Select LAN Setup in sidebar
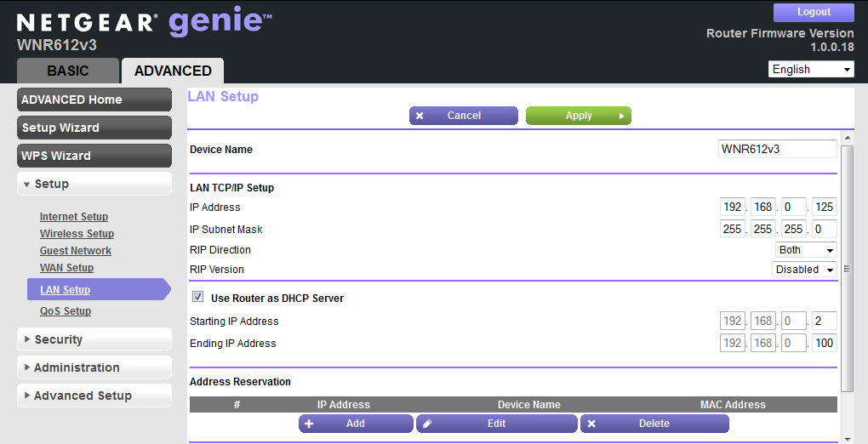This screenshot has height=444, width=868. pos(99,289)
